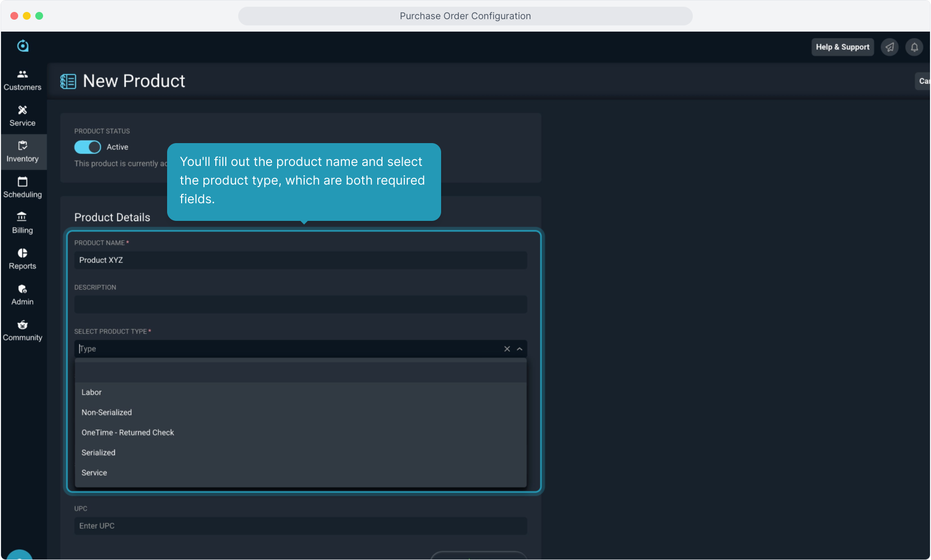Image resolution: width=931 pixels, height=560 pixels.
Task: Open the Admin settings icon
Action: 22,289
